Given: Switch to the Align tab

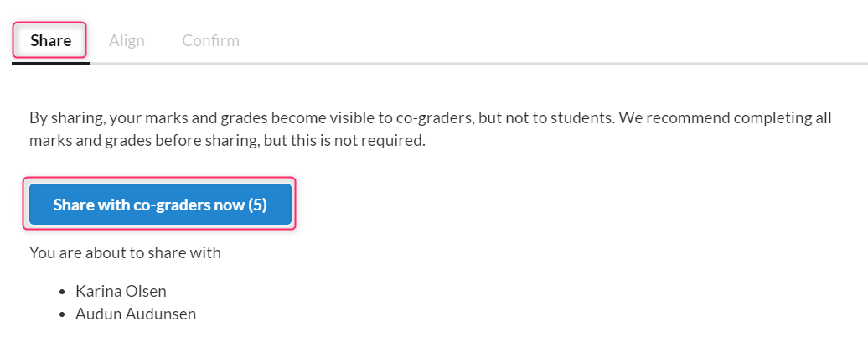Looking at the screenshot, I should [127, 40].
